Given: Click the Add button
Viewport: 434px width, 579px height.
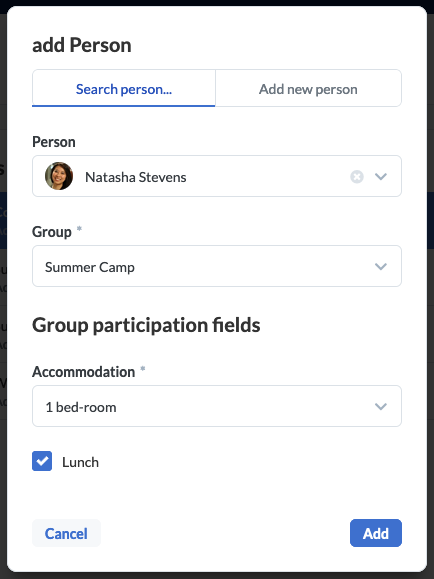Looking at the screenshot, I should [376, 533].
